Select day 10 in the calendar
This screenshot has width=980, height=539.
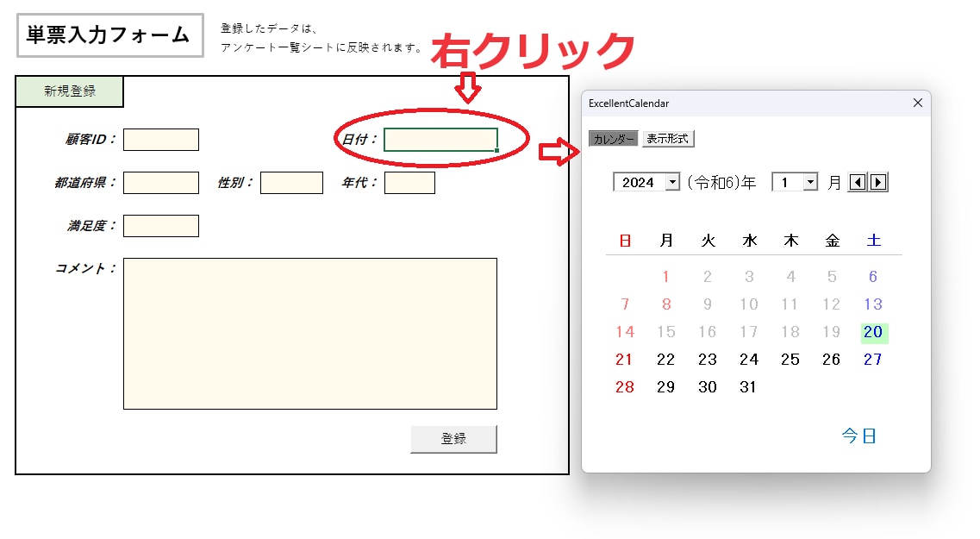click(749, 304)
